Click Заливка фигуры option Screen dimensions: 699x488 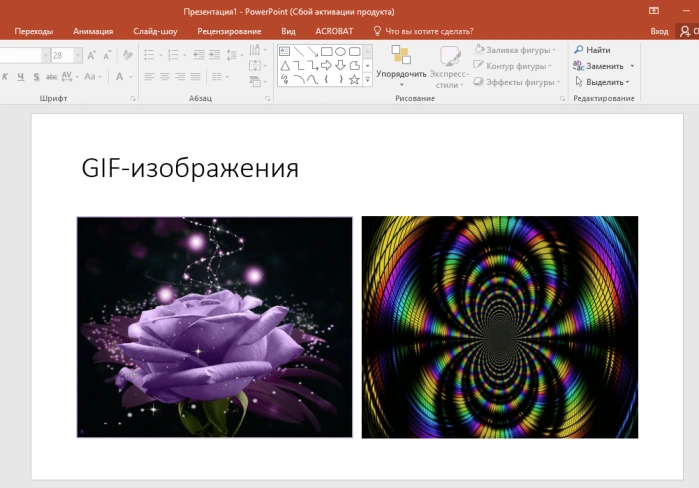(515, 50)
